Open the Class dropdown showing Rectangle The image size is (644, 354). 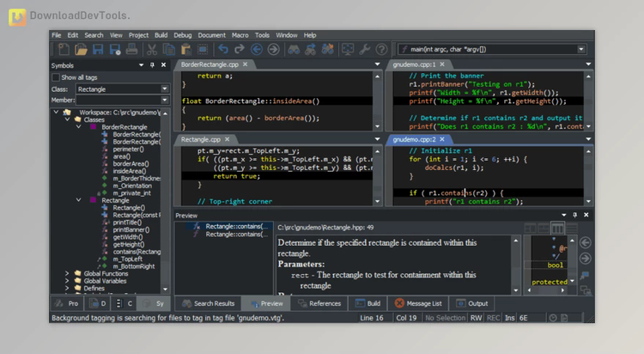(x=164, y=88)
